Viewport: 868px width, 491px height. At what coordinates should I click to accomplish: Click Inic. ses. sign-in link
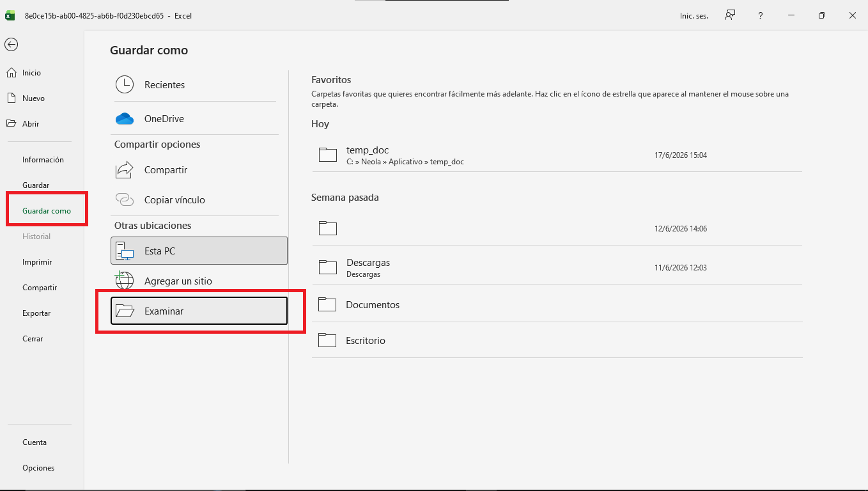[x=694, y=16]
